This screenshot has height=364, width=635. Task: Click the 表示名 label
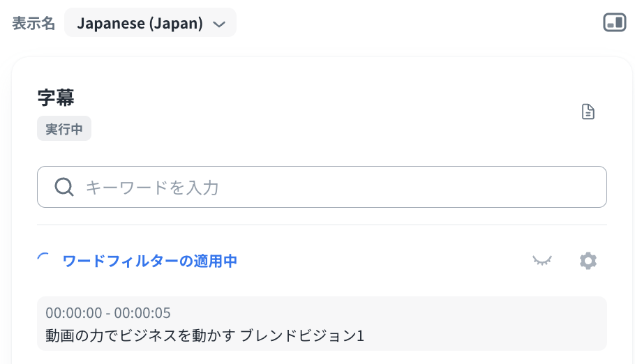[x=33, y=23]
